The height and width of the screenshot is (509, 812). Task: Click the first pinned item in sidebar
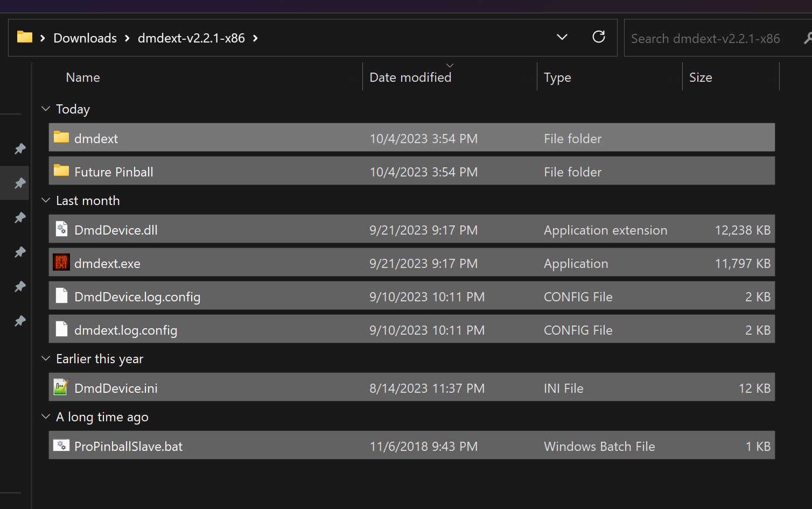pos(19,149)
